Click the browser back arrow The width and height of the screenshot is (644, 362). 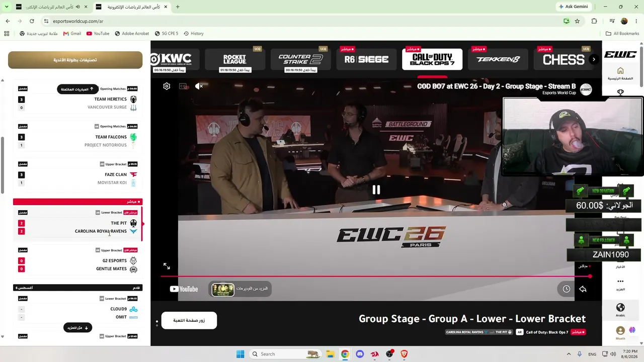8,21
